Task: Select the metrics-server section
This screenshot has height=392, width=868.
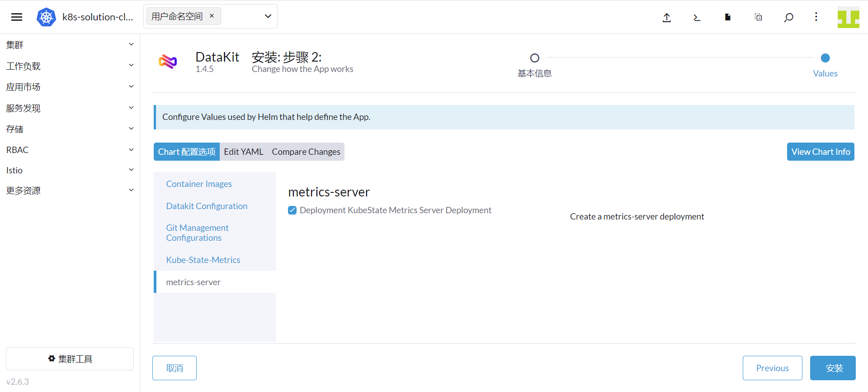Action: pyautogui.click(x=215, y=282)
